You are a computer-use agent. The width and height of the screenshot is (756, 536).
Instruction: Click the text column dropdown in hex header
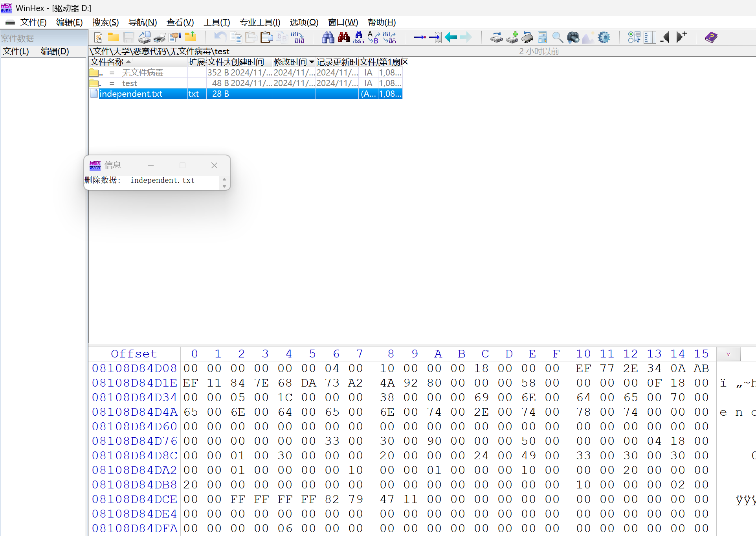pos(728,354)
